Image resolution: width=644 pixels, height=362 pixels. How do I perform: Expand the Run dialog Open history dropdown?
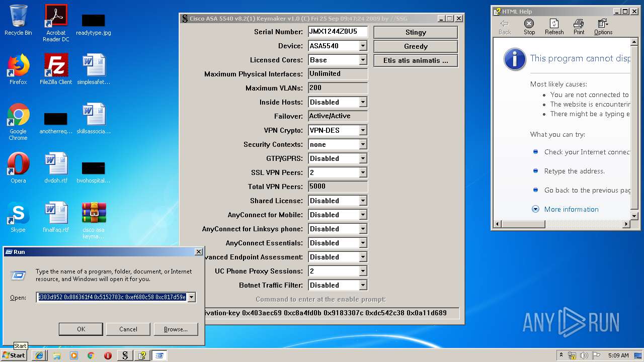[191, 297]
